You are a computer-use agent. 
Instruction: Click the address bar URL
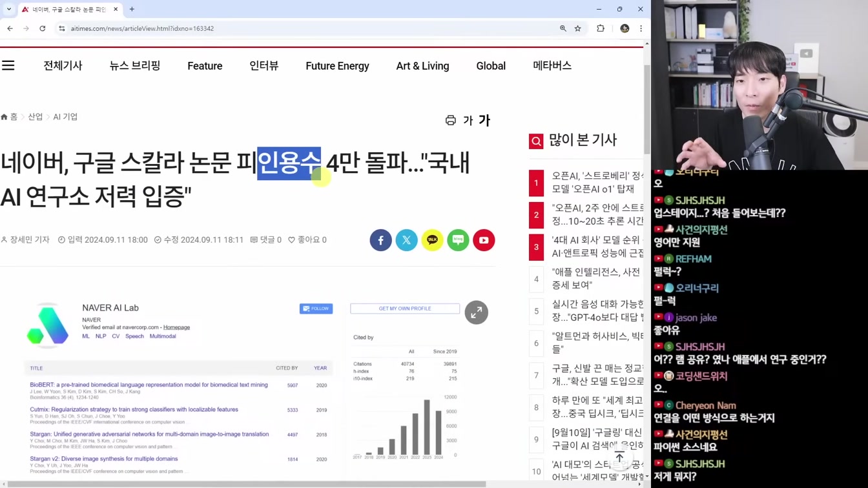(142, 28)
